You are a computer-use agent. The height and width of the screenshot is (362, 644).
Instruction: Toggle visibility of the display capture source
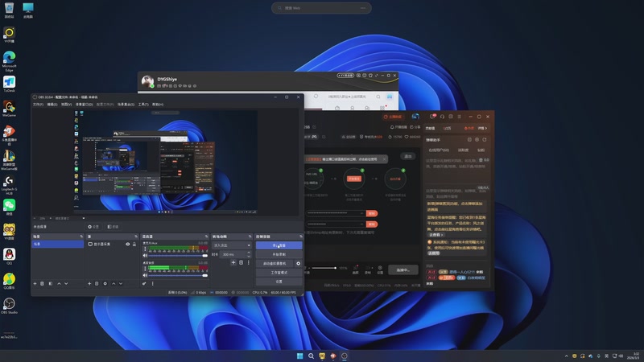128,245
